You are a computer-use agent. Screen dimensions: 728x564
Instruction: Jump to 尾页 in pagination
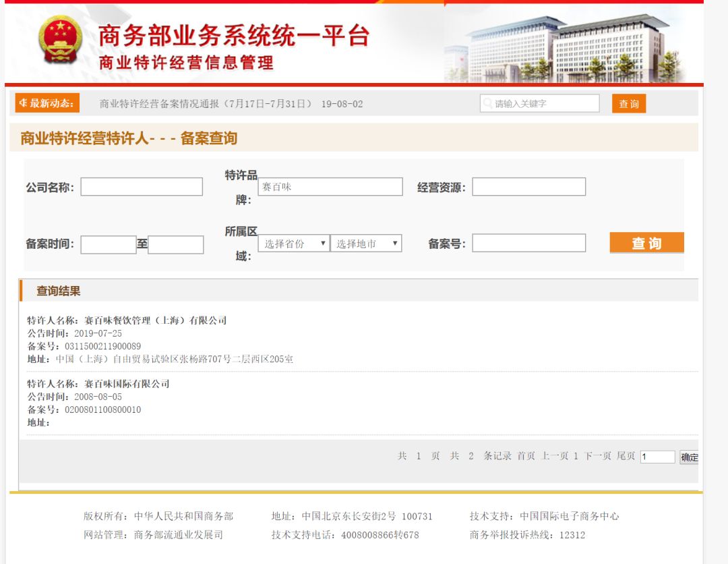(626, 456)
